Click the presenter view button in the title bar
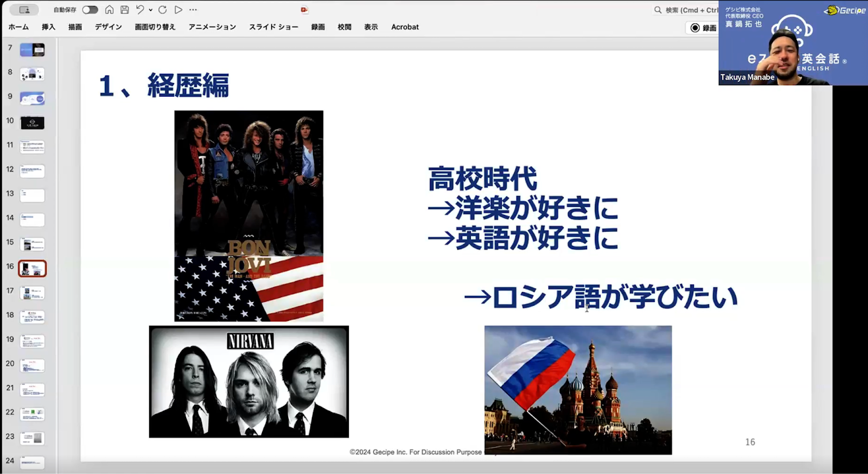Screen dimensions: 868x474 pos(24,10)
